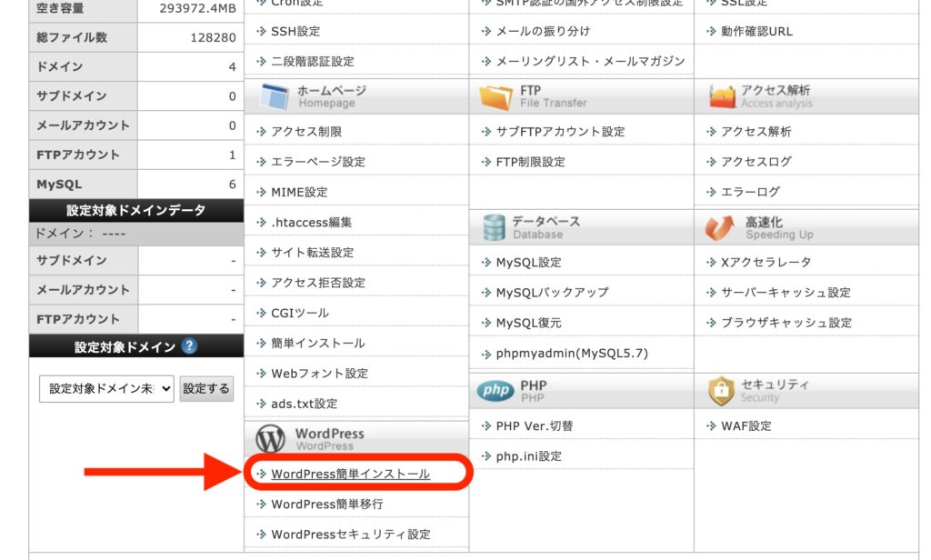The width and height of the screenshot is (931, 560).
Task: Open アクセス解析 link below the section header
Action: click(756, 132)
